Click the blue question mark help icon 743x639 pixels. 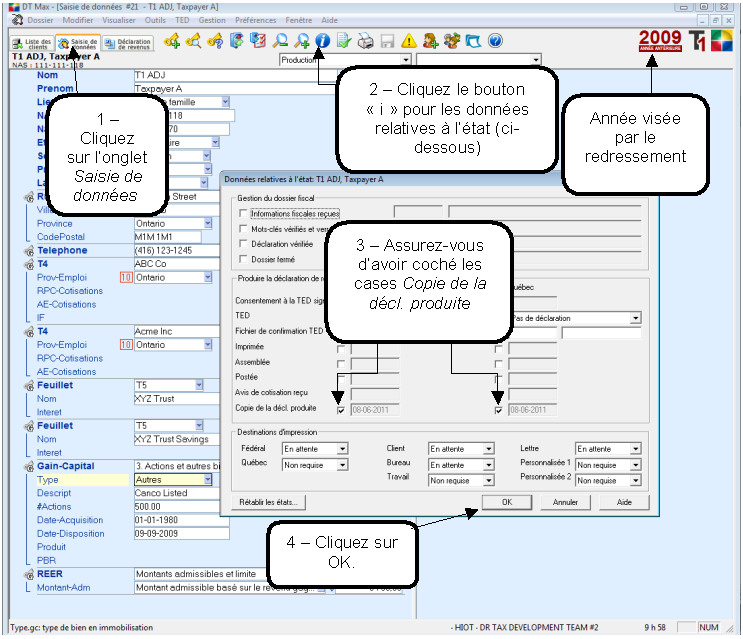[495, 42]
